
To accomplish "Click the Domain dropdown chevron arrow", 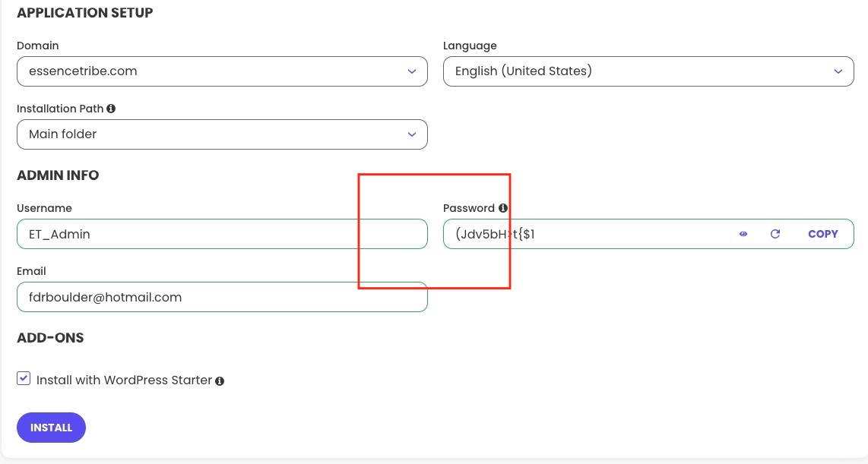I will (x=412, y=71).
